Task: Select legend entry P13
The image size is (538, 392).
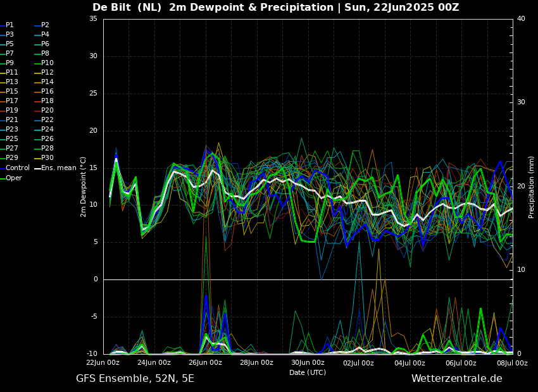Action: point(9,82)
